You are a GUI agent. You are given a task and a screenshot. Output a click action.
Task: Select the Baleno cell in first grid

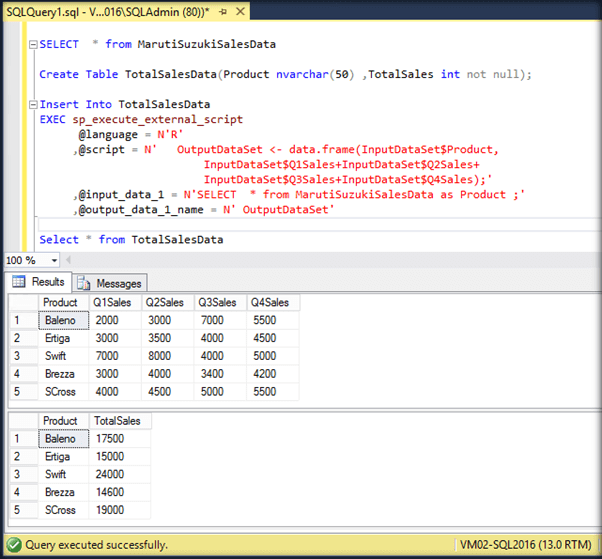coord(60,320)
